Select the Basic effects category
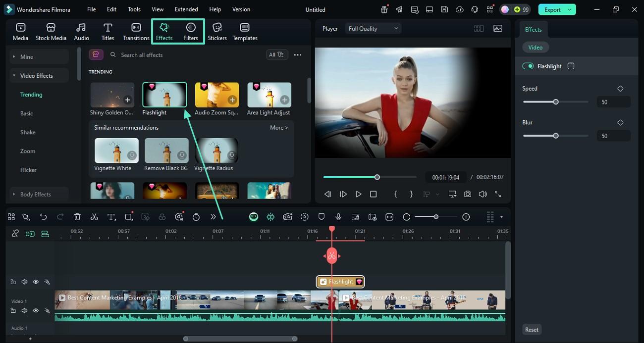 coord(27,113)
